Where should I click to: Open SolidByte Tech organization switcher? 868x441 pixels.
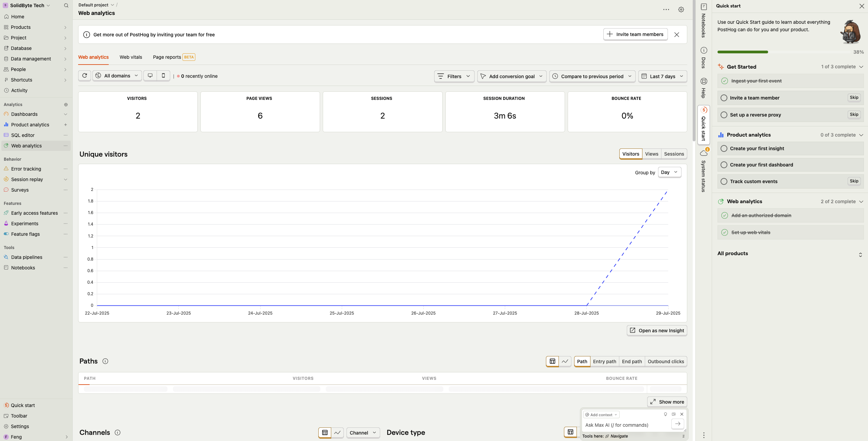[x=26, y=5]
